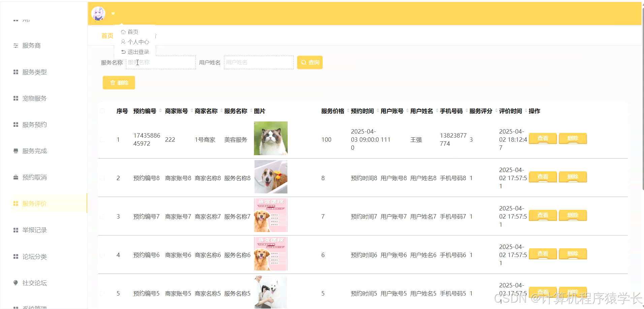Sort by 预约时间 column arrows
The image size is (644, 309).
tap(378, 111)
